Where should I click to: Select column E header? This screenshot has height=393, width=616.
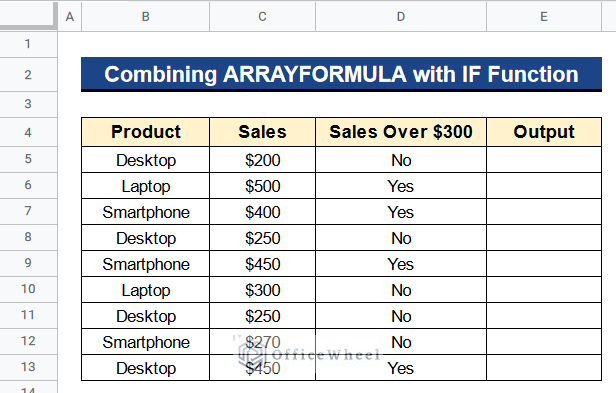pyautogui.click(x=544, y=17)
